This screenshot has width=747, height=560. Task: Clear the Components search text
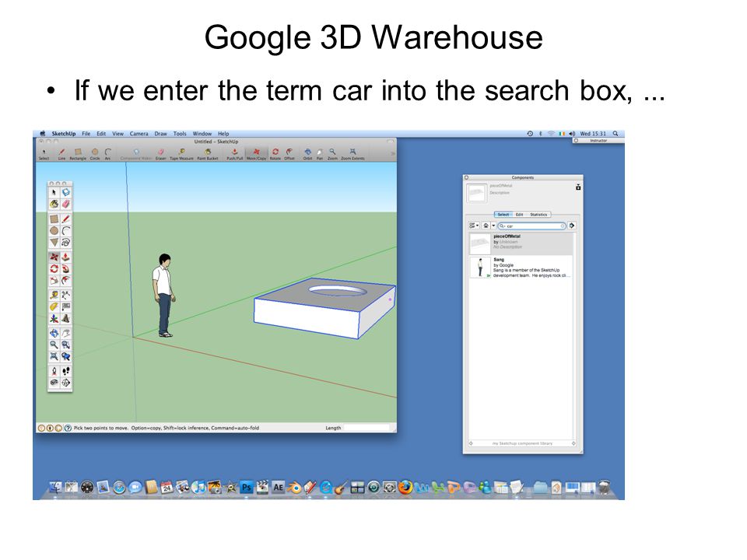coord(563,226)
